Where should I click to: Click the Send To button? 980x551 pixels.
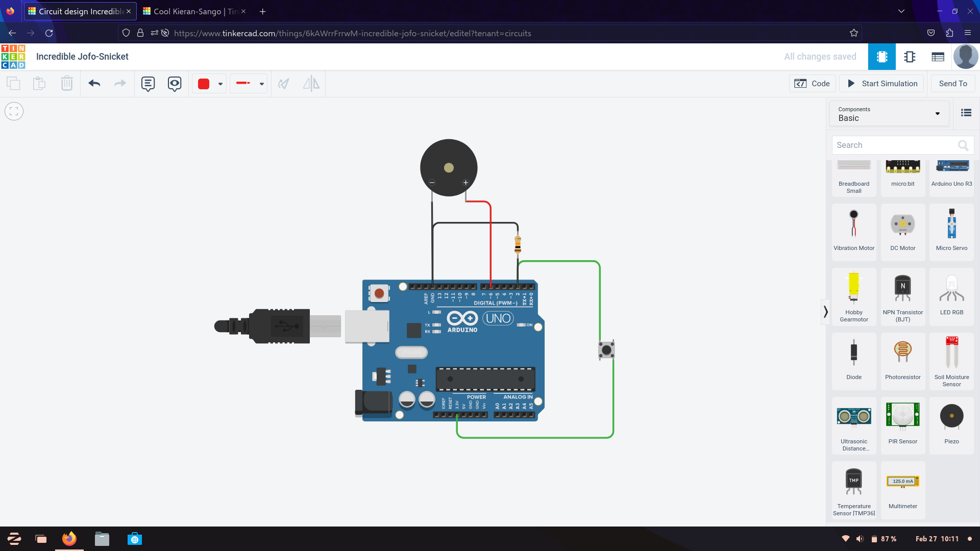point(953,84)
